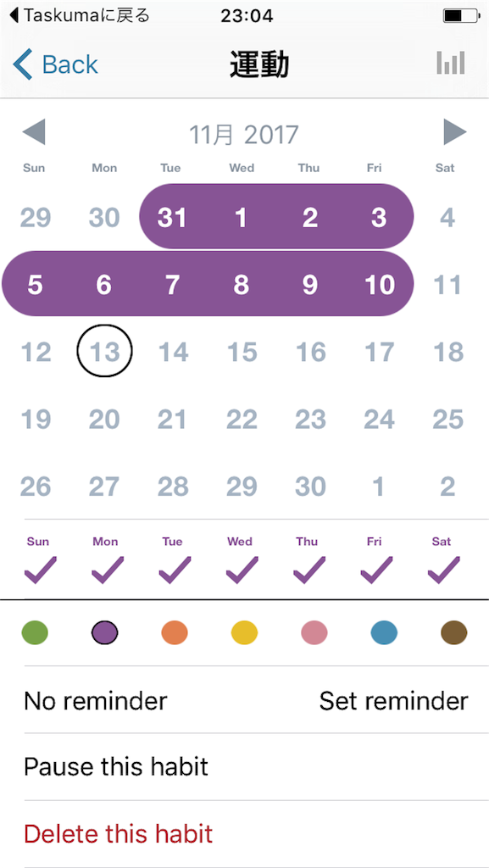Image resolution: width=489 pixels, height=868 pixels.
Task: Select November 11 on calendar
Action: click(447, 285)
